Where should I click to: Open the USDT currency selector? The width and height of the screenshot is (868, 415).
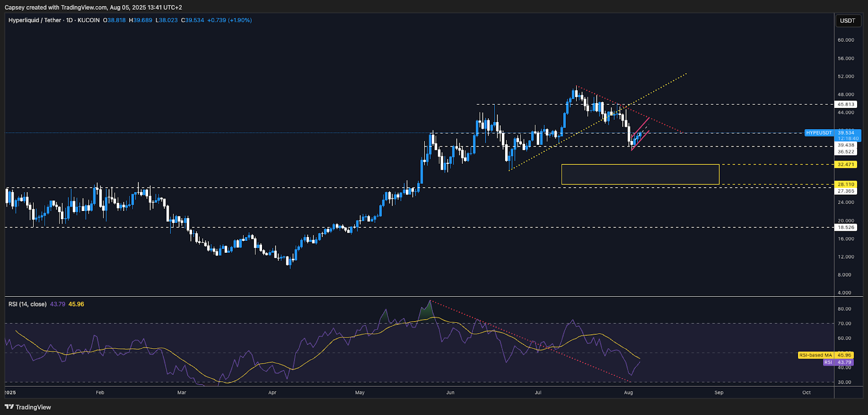(847, 21)
